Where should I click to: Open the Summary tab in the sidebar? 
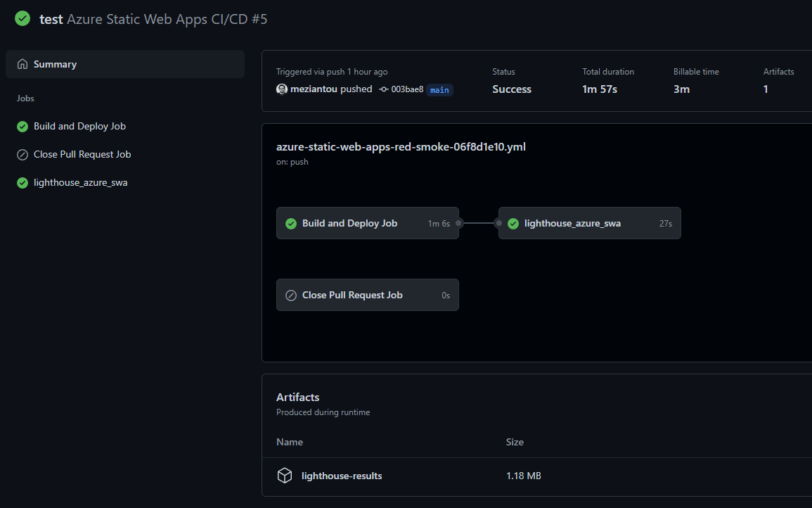(x=55, y=64)
